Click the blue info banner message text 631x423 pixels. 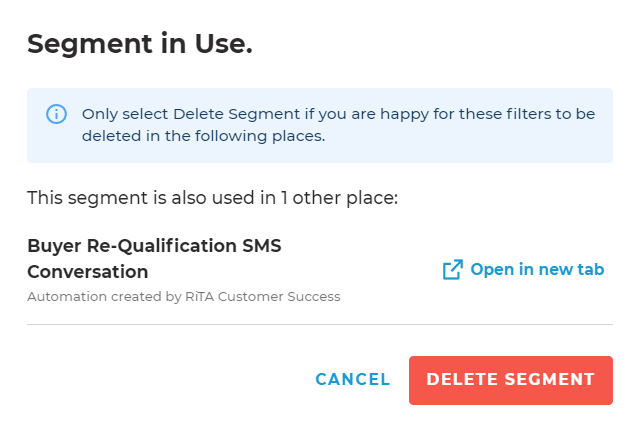click(338, 125)
